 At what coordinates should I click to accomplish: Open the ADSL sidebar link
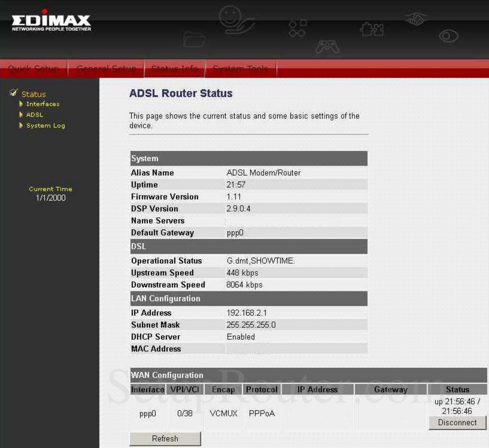click(35, 115)
